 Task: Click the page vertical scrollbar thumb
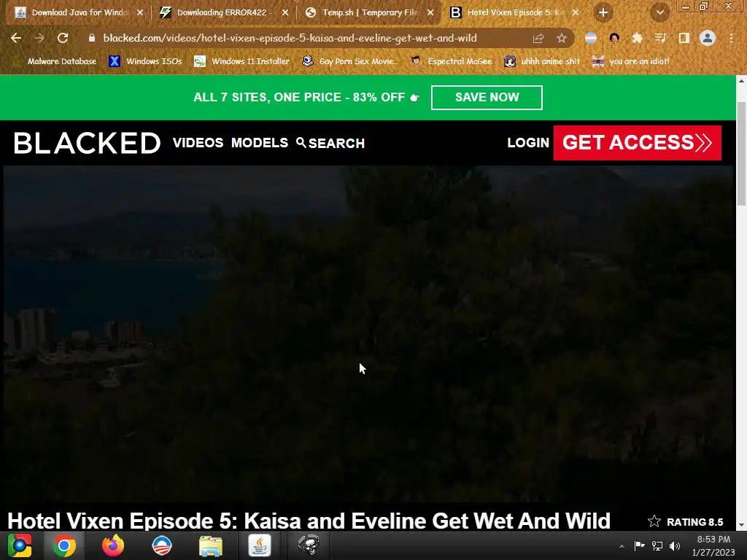741,154
